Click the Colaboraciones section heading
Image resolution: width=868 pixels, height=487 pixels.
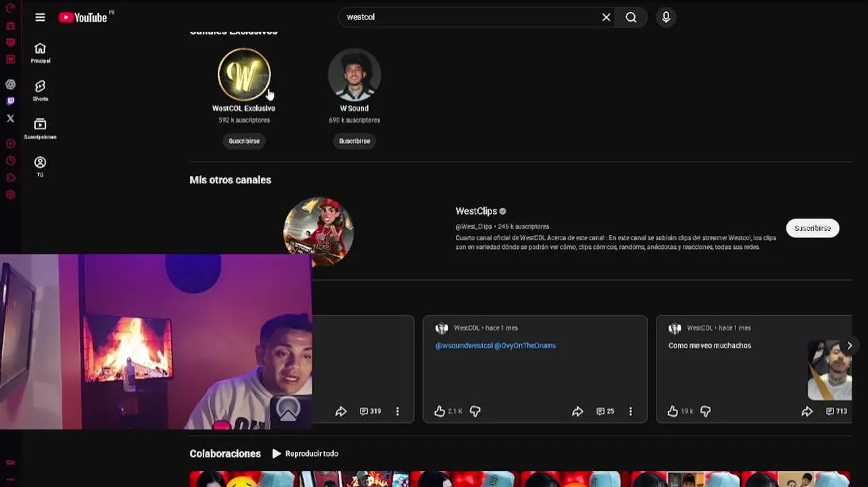[225, 454]
